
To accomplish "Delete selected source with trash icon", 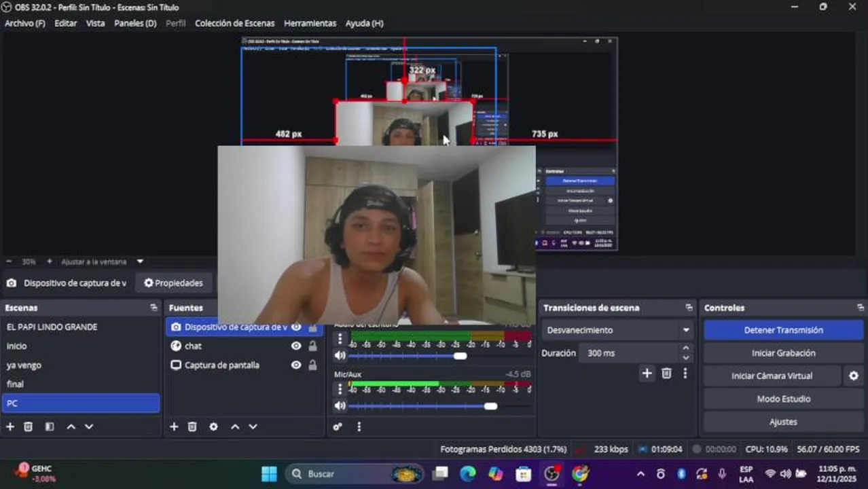I will point(192,427).
